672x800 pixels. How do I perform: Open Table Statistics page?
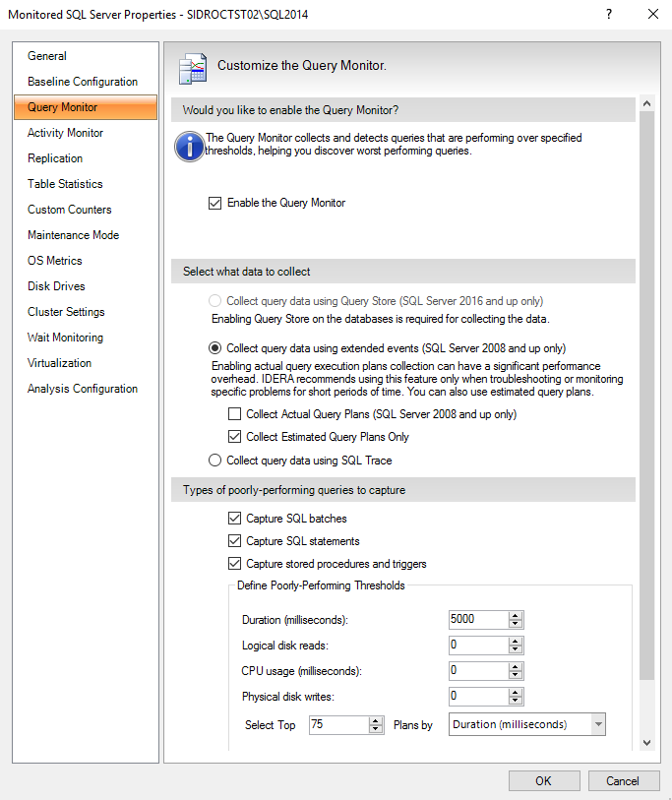click(86, 184)
